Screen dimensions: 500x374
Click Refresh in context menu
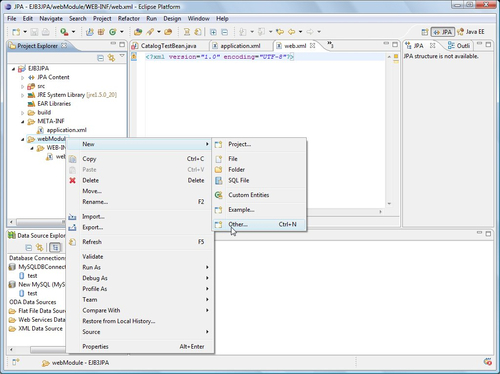coord(140,242)
